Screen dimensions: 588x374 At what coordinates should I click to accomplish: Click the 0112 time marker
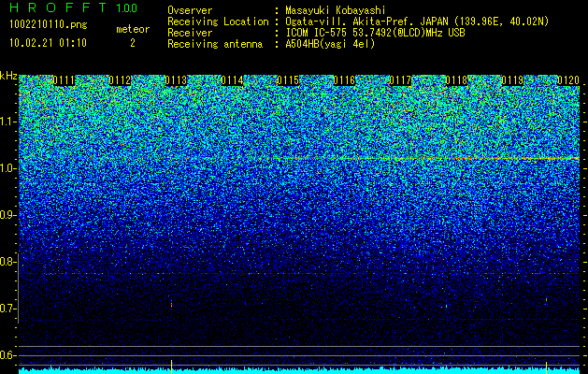pos(120,80)
